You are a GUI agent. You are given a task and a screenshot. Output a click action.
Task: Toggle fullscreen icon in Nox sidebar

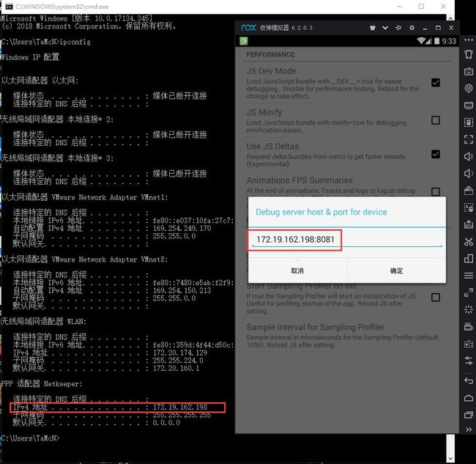[x=469, y=139]
